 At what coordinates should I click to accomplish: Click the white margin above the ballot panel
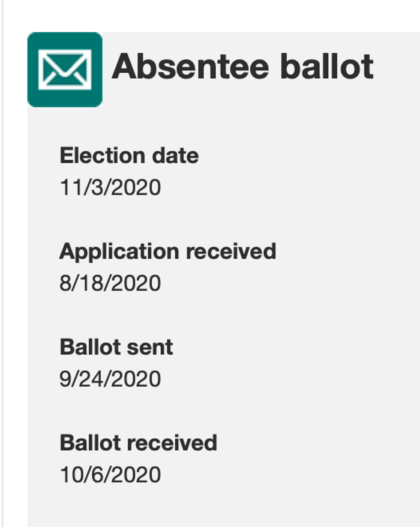pyautogui.click(x=214, y=15)
